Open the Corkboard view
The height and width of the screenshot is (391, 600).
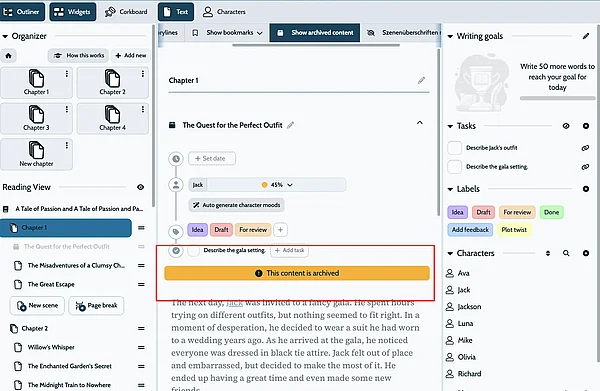pos(126,12)
